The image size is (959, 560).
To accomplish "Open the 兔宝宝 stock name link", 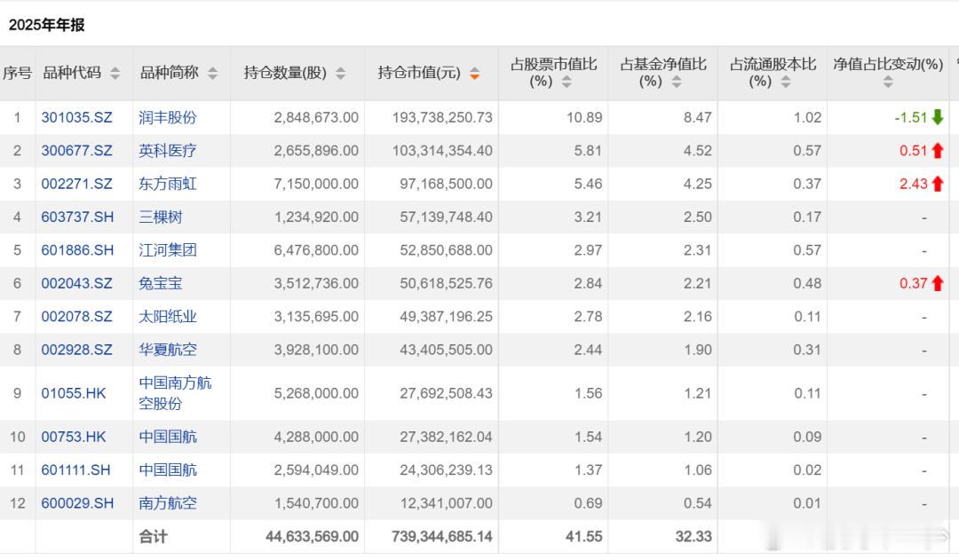I will coord(160,283).
